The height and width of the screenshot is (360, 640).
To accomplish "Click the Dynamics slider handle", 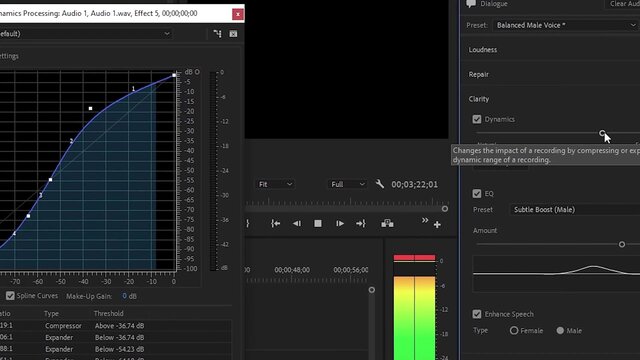I will click(x=602, y=133).
